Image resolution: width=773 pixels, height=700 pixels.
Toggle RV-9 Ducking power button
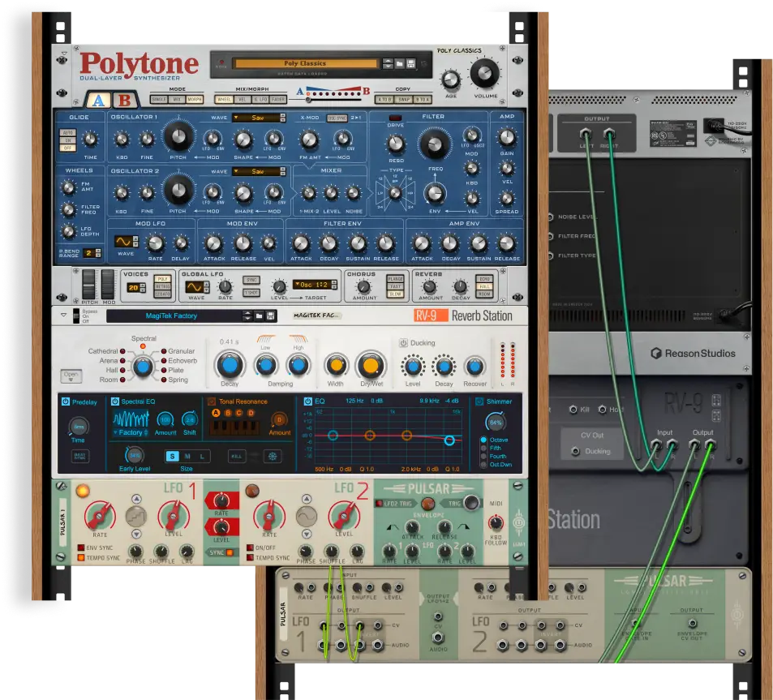tap(403, 342)
